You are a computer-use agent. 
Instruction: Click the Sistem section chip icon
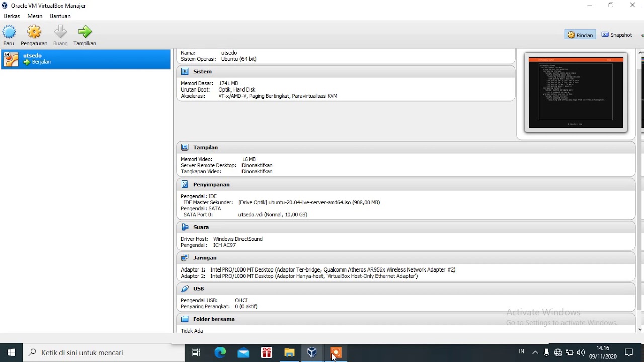[x=185, y=72]
